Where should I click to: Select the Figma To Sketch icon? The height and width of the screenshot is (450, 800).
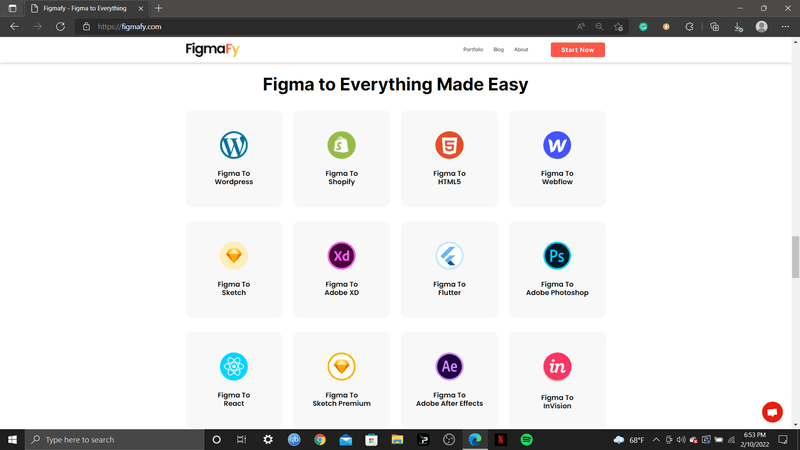click(x=234, y=256)
